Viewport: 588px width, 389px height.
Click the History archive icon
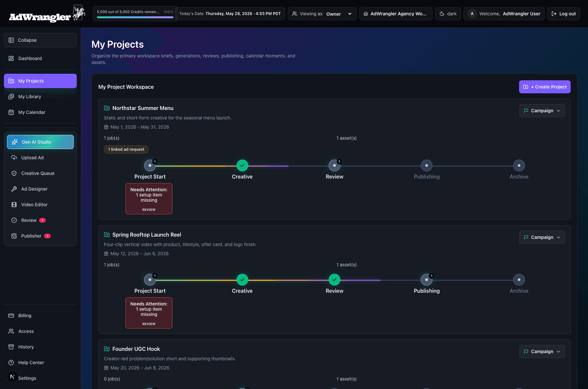11,347
